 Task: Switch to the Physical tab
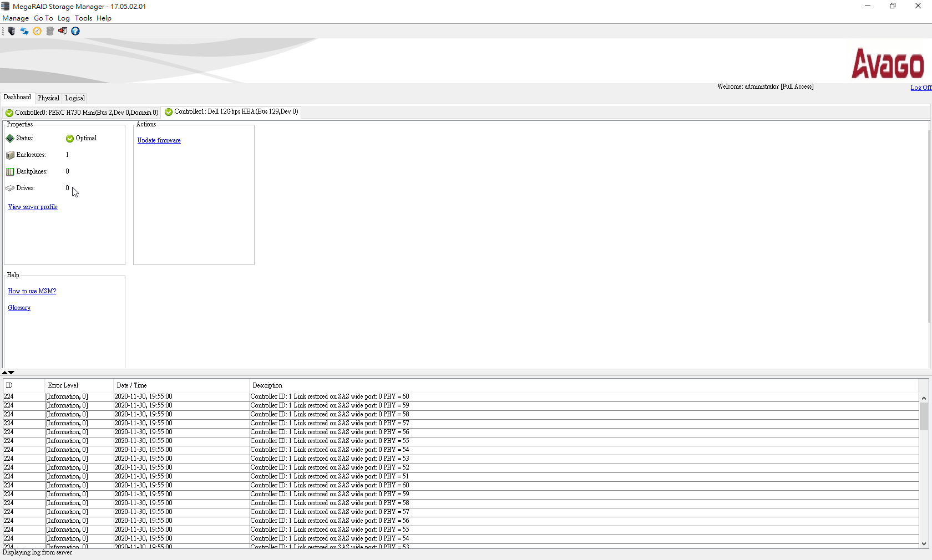point(48,98)
